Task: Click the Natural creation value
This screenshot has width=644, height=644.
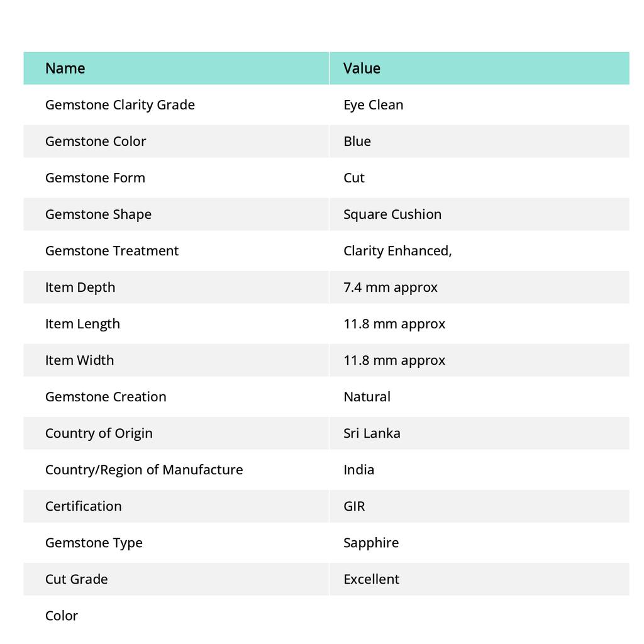Action: point(367,397)
